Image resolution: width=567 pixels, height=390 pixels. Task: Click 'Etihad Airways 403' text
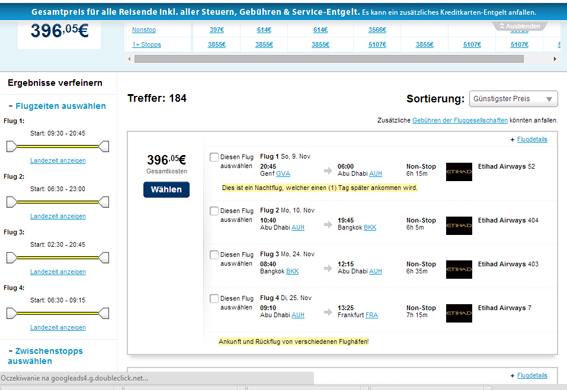coord(508,264)
